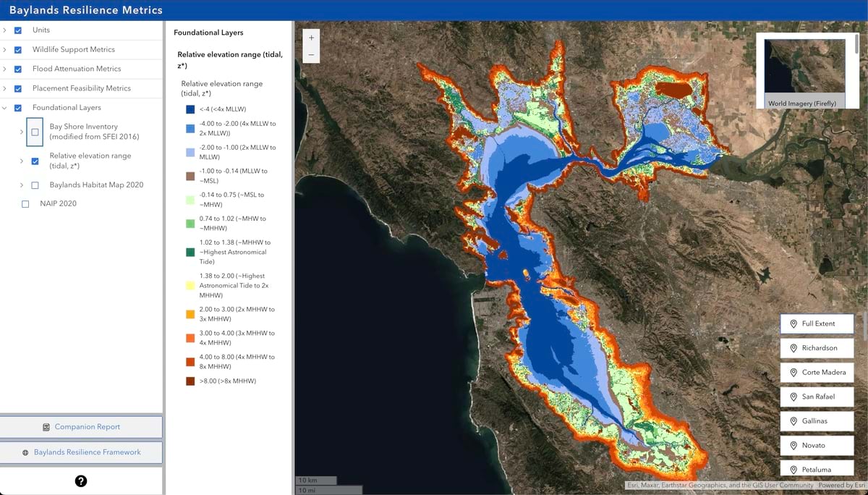Click the document icon on Companion Report button
The image size is (868, 495).
click(45, 426)
